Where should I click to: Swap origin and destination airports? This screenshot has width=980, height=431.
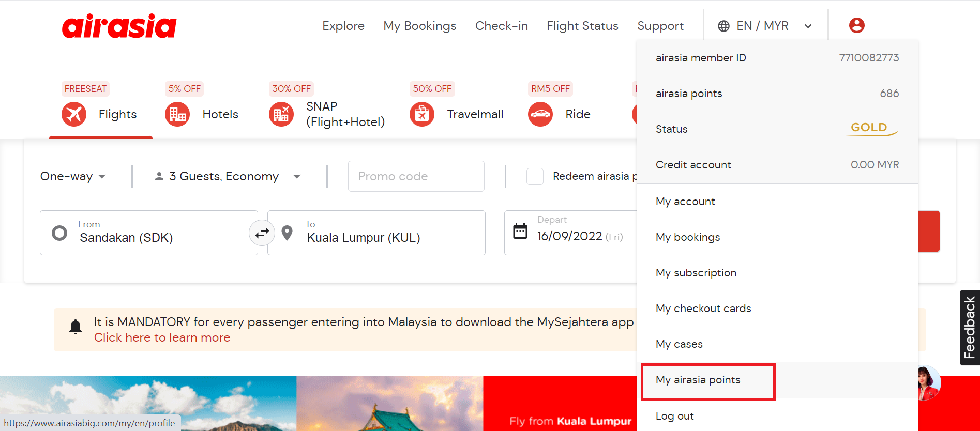[x=262, y=233]
